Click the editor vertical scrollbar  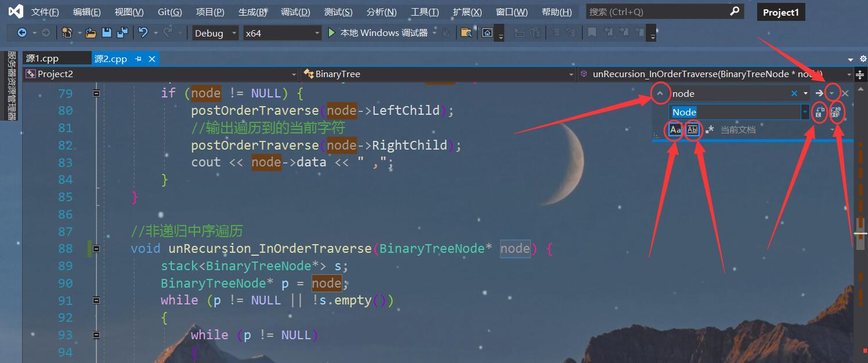point(860,223)
